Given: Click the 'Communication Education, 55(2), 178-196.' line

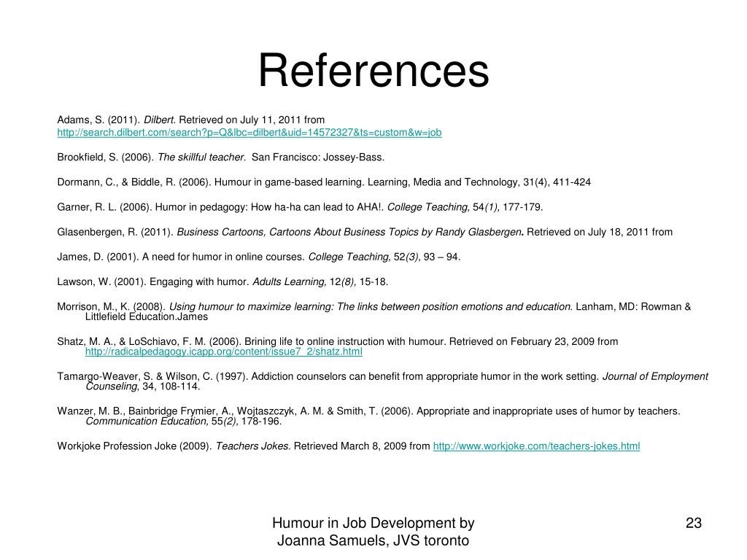Looking at the screenshot, I should coord(183,421).
